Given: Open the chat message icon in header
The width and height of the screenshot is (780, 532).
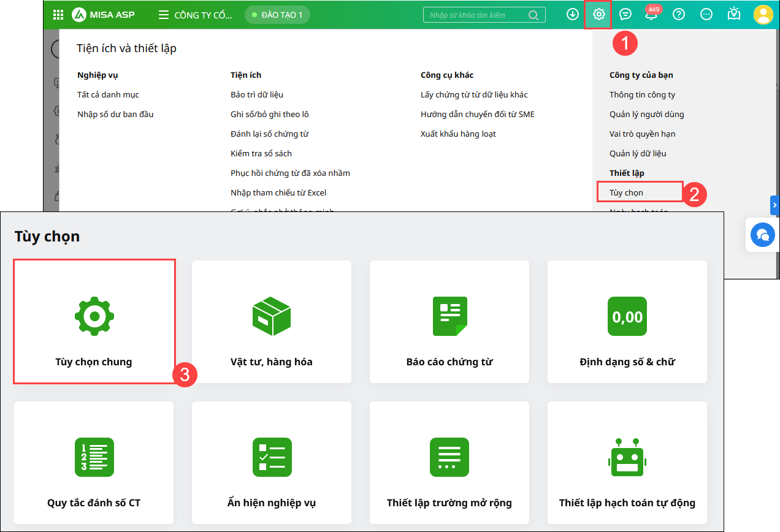Looking at the screenshot, I should click(625, 15).
